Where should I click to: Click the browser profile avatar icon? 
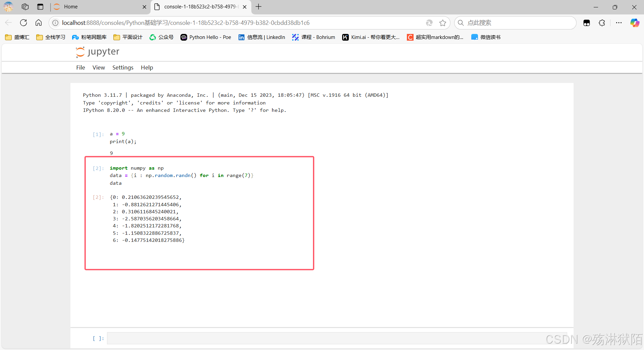pos(8,7)
